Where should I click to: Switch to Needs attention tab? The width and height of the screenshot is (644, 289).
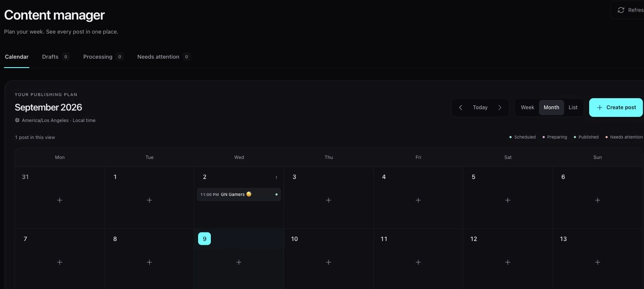pyautogui.click(x=164, y=57)
